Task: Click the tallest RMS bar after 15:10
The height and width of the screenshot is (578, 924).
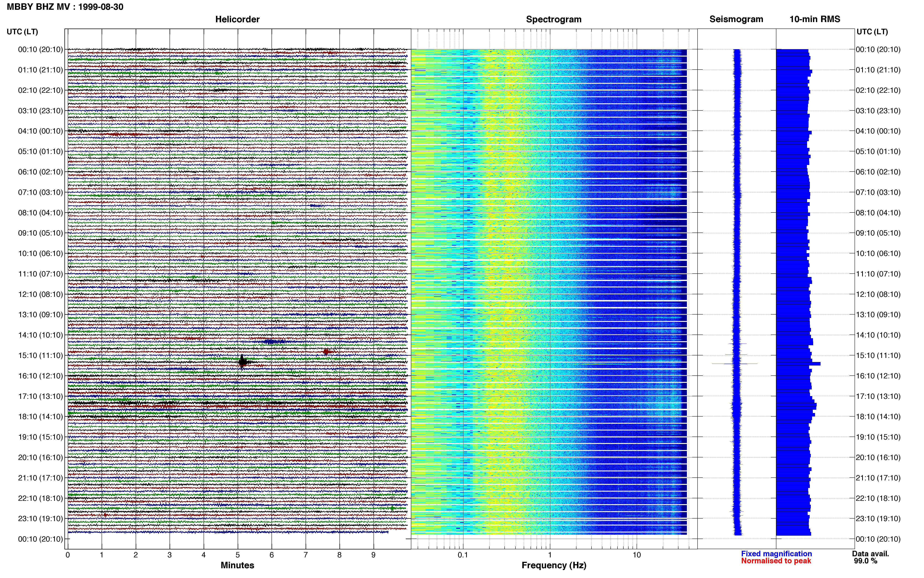Action: point(798,363)
